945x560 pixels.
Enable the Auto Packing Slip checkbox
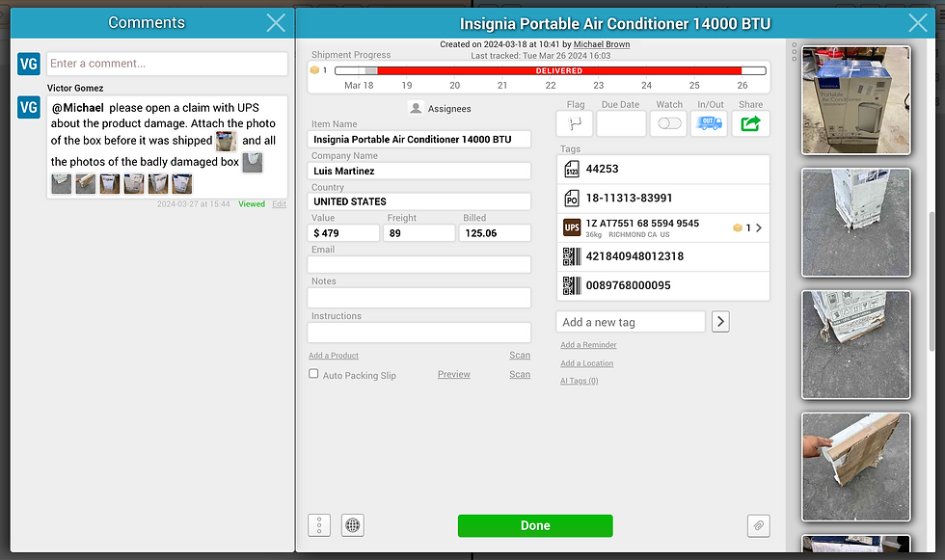pyautogui.click(x=313, y=374)
